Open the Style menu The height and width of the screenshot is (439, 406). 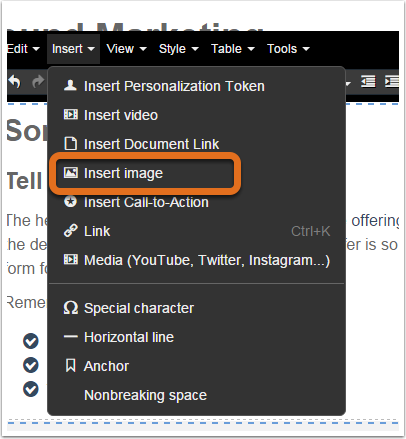(179, 49)
